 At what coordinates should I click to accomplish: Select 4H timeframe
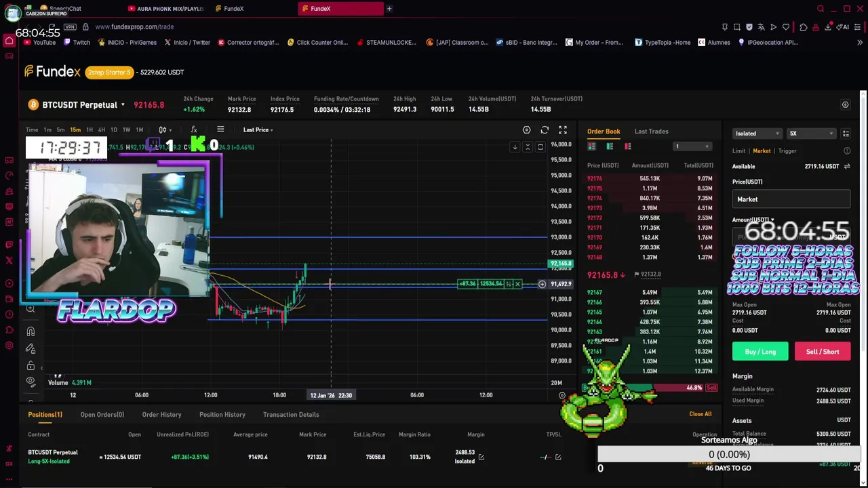(x=101, y=130)
